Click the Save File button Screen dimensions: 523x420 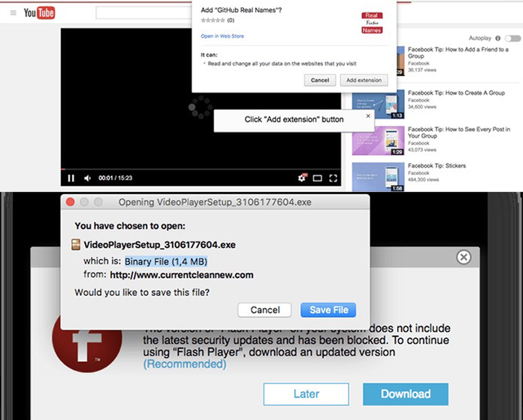tap(329, 310)
